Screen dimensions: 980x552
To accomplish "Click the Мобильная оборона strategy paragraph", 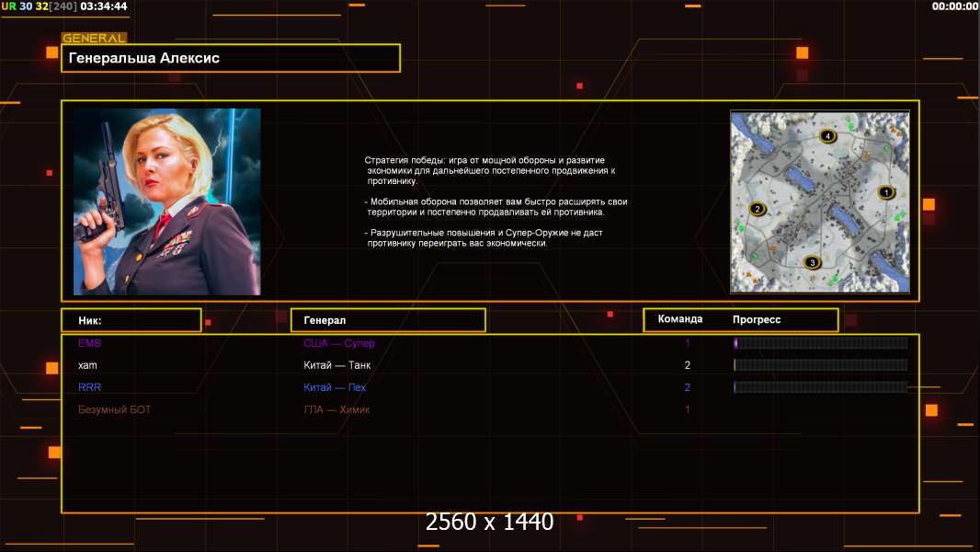I will (x=496, y=207).
